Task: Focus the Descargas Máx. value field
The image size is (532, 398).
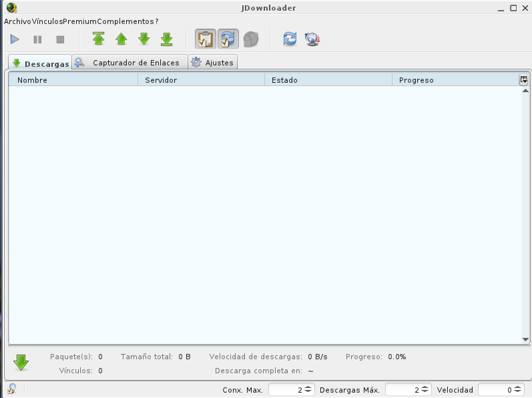Action: [403, 390]
